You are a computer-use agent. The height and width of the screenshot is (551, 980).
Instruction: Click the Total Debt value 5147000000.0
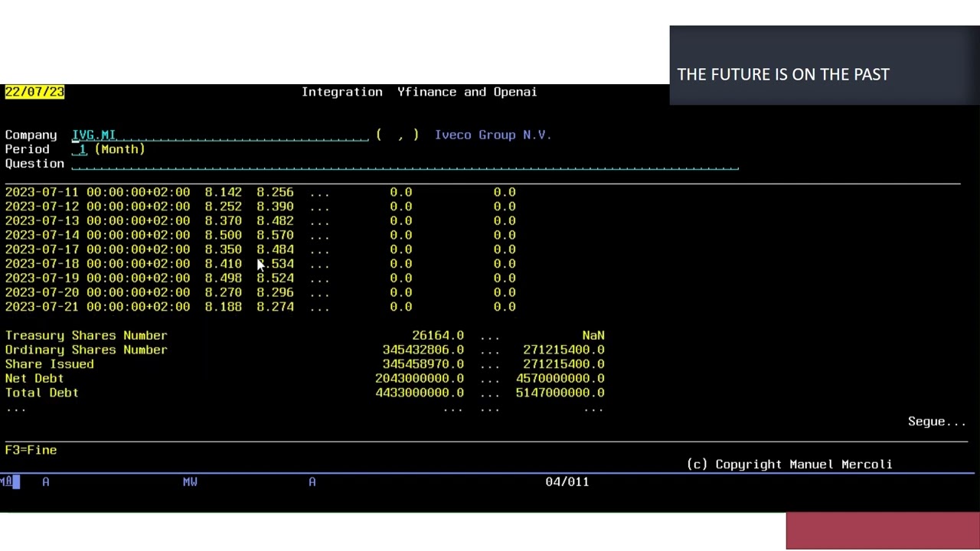tap(560, 393)
